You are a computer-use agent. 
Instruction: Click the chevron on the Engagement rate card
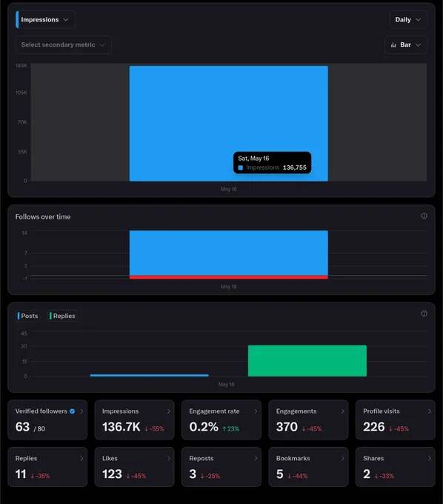point(256,411)
